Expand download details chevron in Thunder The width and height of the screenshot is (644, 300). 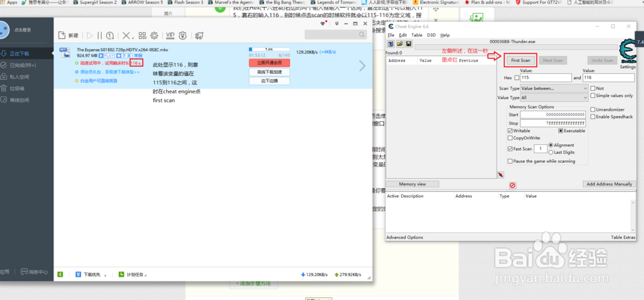(x=362, y=66)
